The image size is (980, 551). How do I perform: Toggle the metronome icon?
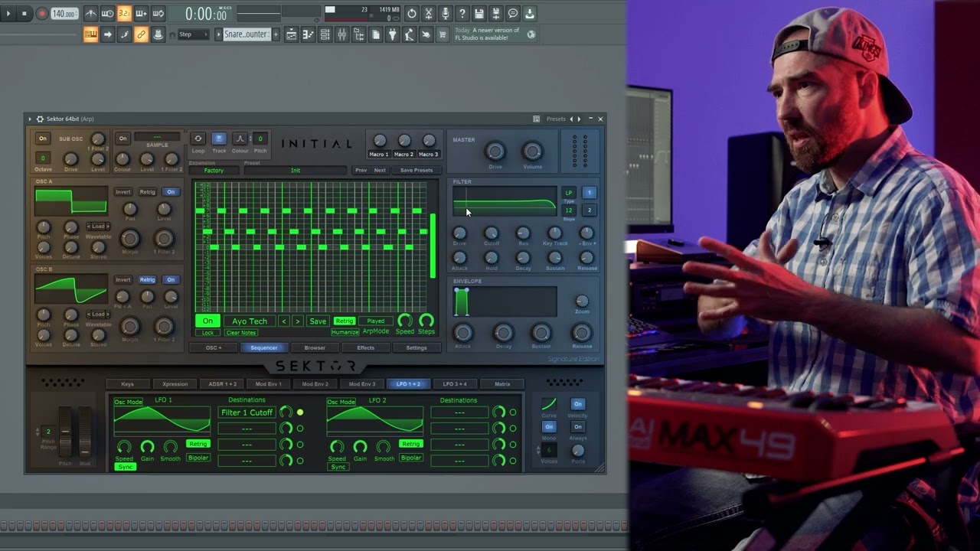click(x=91, y=14)
